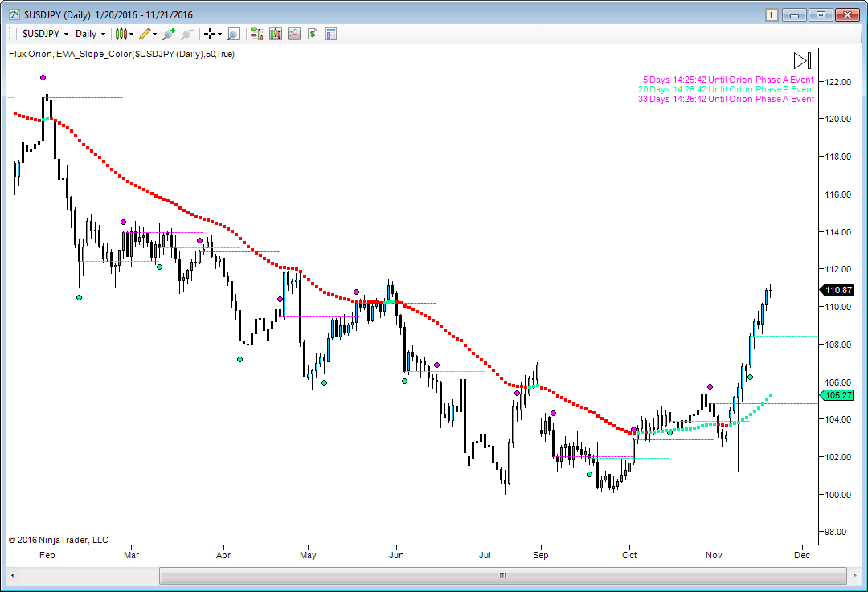Open the Data Series candlestick icon
Image resolution: width=868 pixels, height=592 pixels.
coord(276,34)
